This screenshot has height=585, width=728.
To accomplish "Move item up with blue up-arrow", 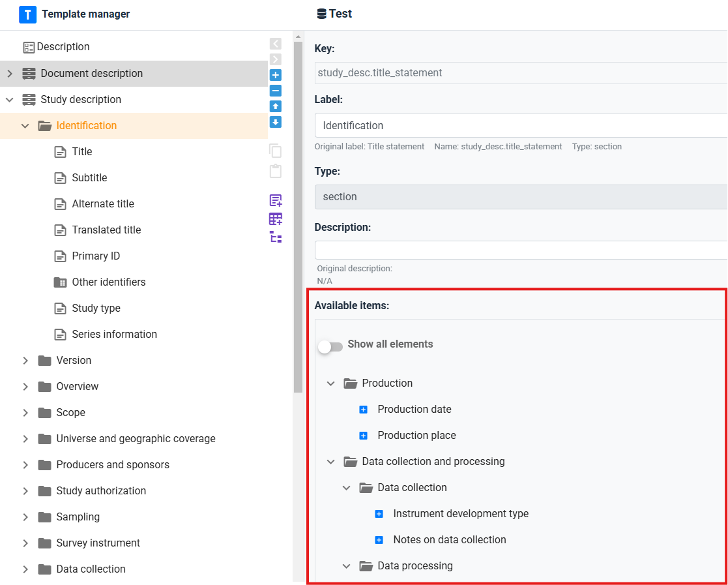I will (276, 106).
